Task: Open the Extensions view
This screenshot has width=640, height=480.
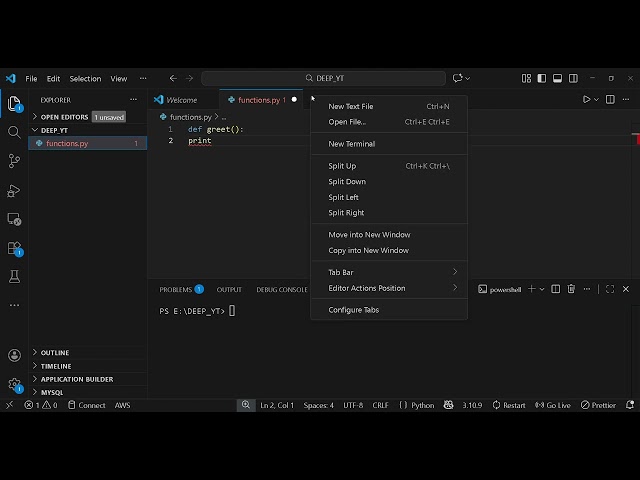Action: (x=14, y=248)
